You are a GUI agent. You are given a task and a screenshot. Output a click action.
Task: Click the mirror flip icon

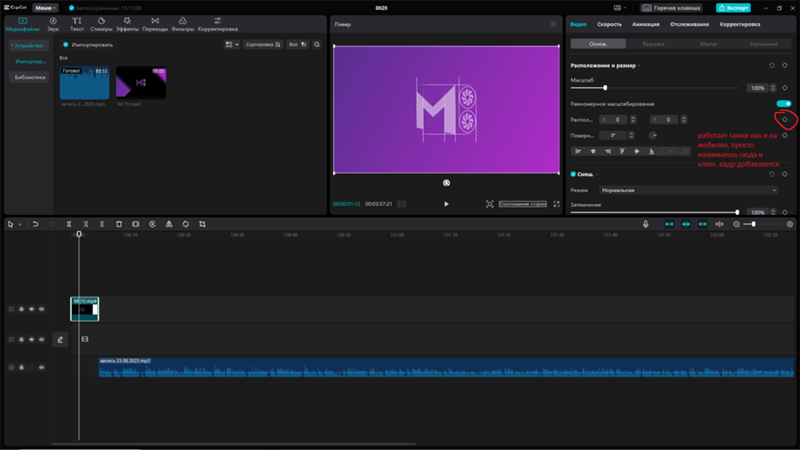coord(169,224)
